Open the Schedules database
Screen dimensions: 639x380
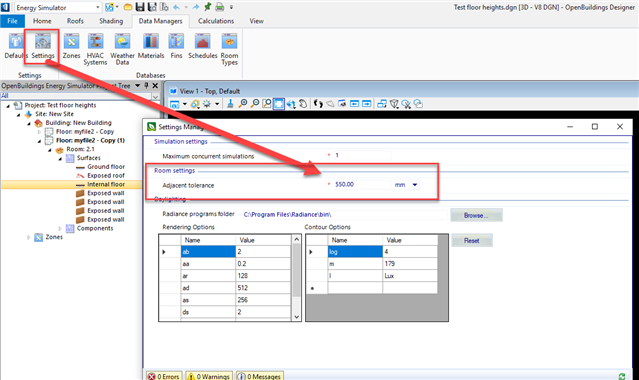point(203,46)
